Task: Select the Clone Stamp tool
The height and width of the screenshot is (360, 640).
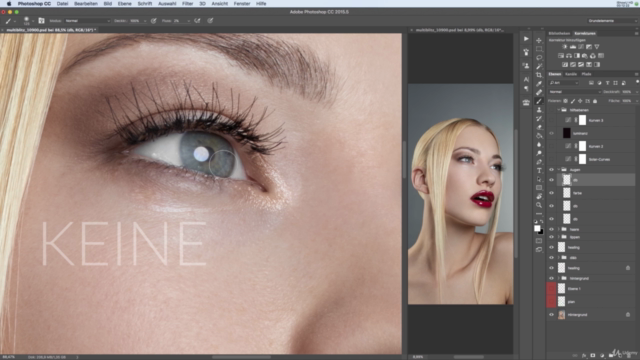Action: [x=539, y=110]
